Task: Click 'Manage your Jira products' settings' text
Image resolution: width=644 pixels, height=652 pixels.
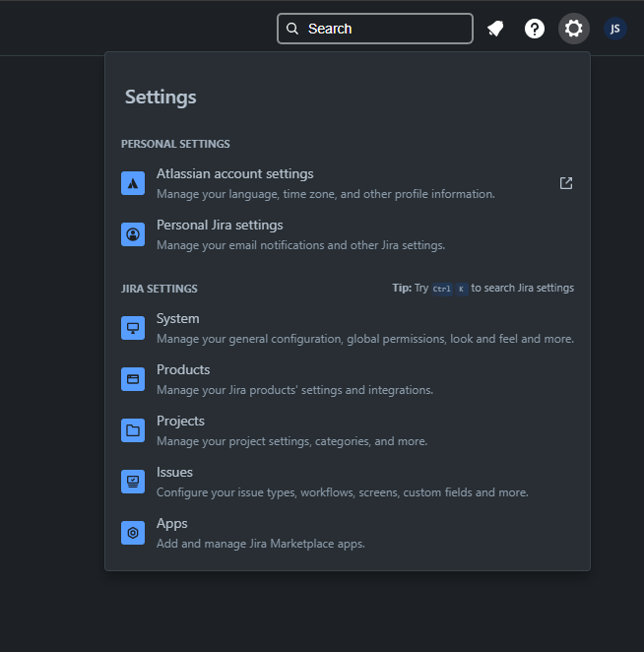Action: click(x=294, y=390)
